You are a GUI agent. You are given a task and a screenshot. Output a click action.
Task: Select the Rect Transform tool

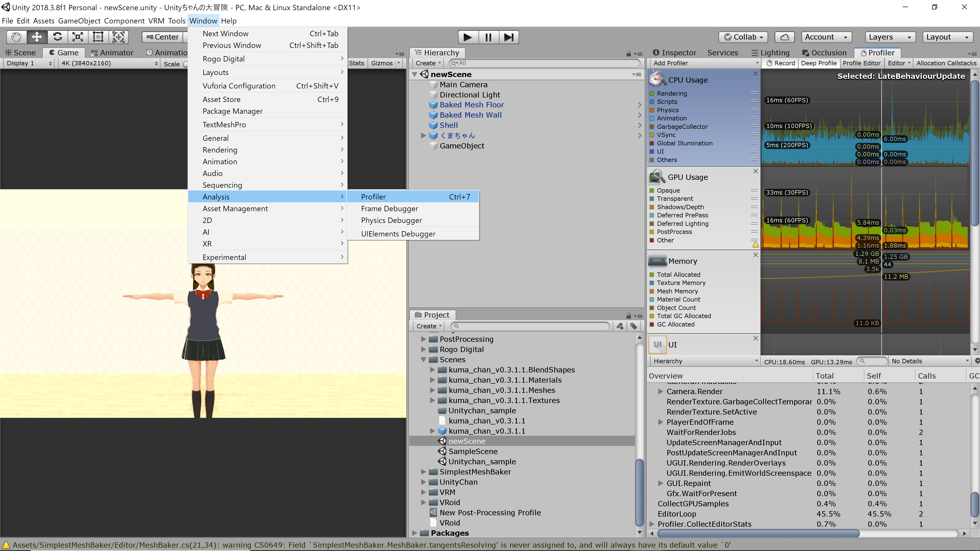(x=98, y=37)
